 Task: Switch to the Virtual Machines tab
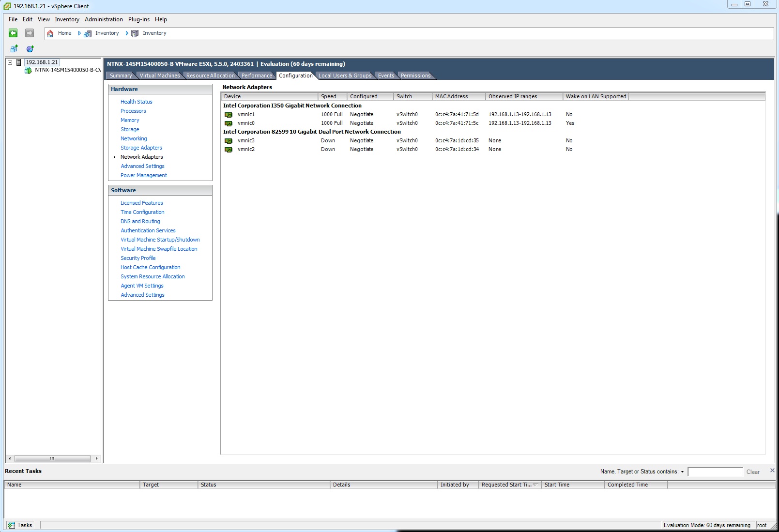[159, 76]
